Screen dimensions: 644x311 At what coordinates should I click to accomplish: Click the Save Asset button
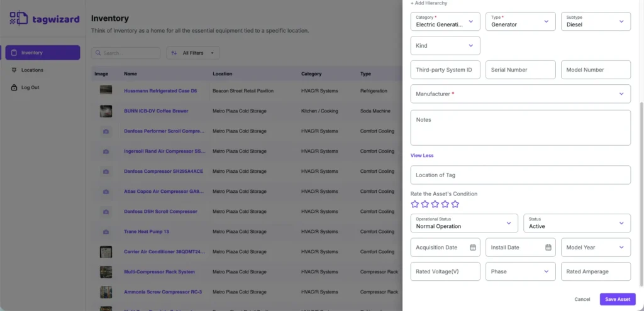[x=618, y=299]
